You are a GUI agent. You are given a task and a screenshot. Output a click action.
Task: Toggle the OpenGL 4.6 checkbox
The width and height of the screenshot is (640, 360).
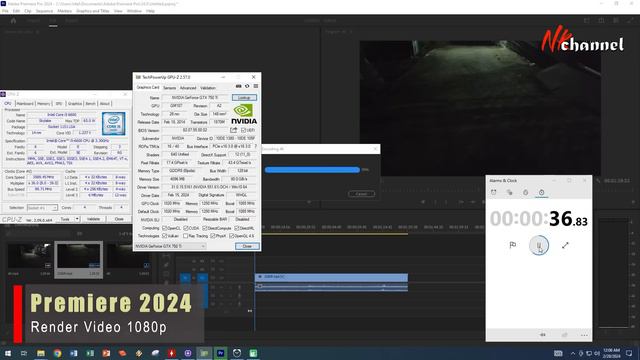pos(231,236)
